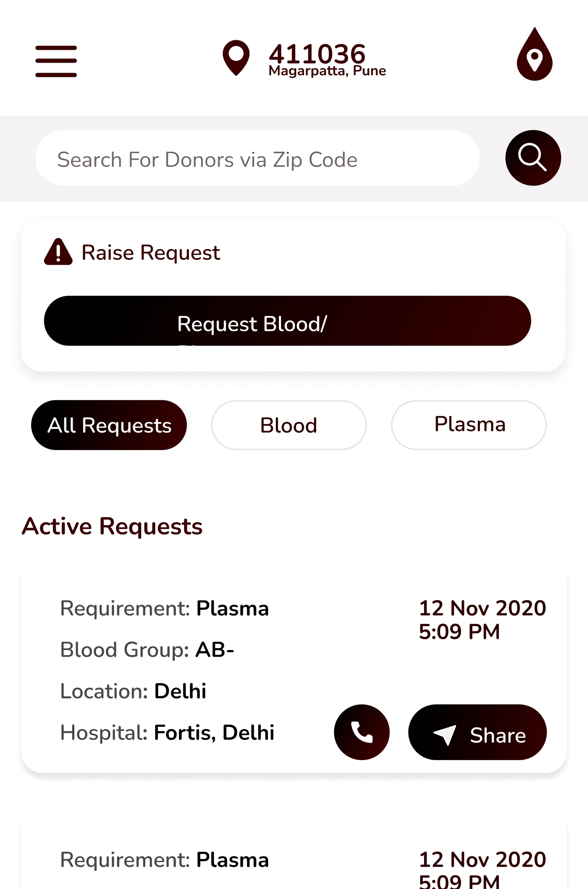Open the blood drop locator icon
The height and width of the screenshot is (889, 588).
pyautogui.click(x=535, y=54)
